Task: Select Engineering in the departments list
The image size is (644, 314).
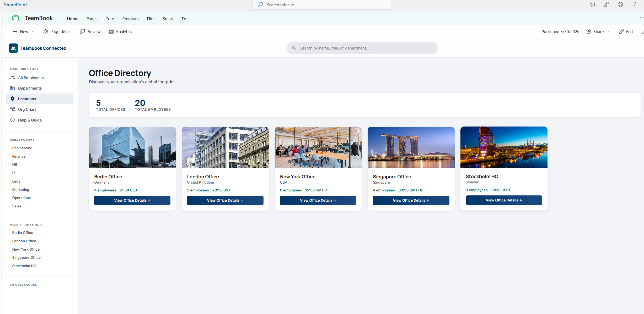Action: (x=22, y=148)
